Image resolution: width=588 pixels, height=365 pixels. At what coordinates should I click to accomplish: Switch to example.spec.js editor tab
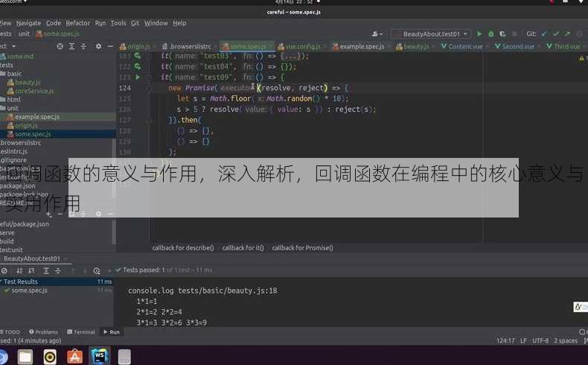359,46
